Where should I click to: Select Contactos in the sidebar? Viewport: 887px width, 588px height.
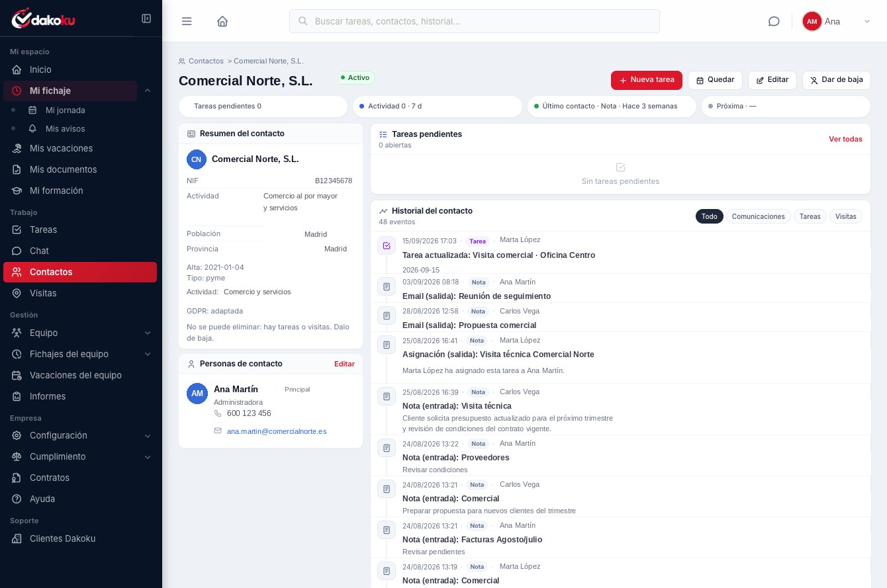click(x=80, y=272)
